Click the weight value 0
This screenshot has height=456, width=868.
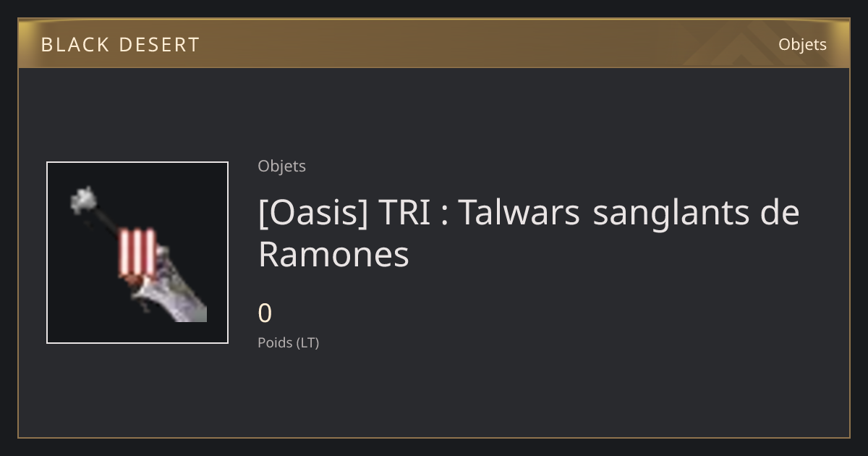(265, 313)
